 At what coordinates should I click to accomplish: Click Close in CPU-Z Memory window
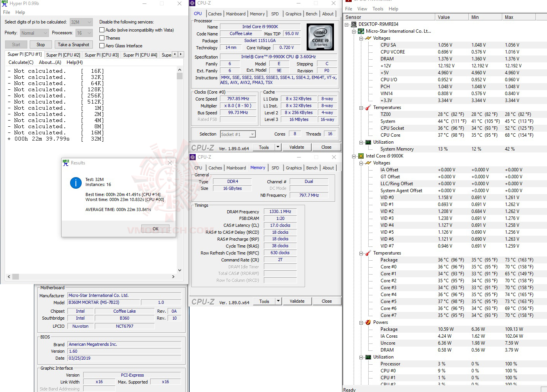(327, 301)
